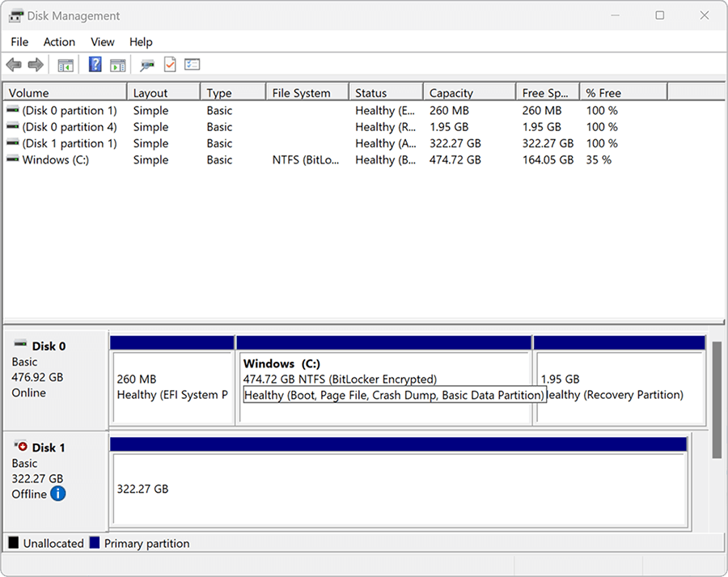This screenshot has height=577, width=728.
Task: Click the blue Primary partition legend swatch
Action: (x=95, y=543)
